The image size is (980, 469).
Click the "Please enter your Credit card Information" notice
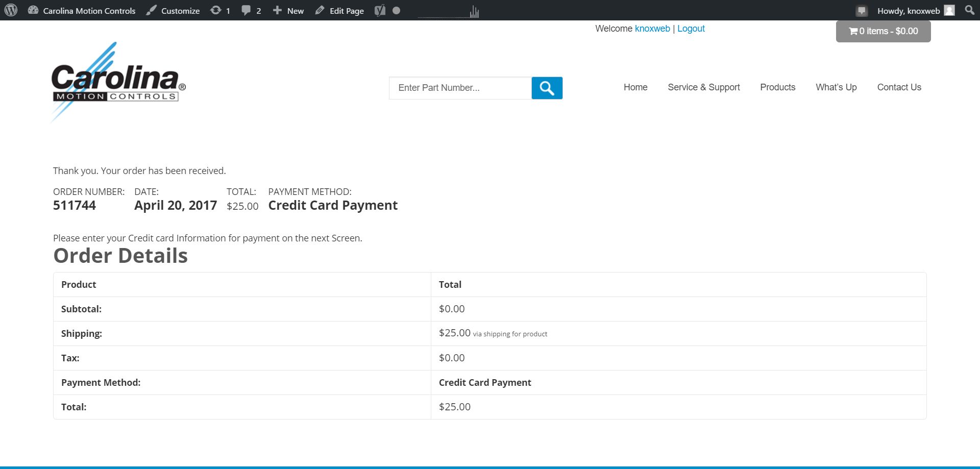click(208, 238)
